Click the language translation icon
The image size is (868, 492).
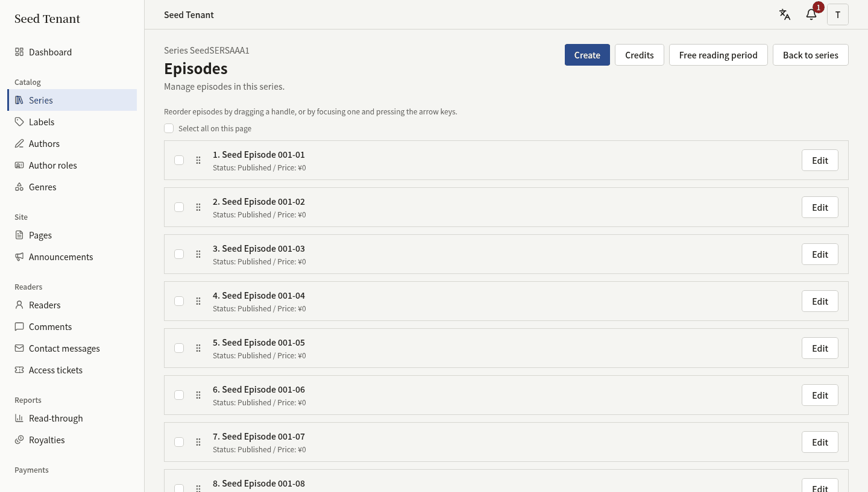tap(785, 14)
